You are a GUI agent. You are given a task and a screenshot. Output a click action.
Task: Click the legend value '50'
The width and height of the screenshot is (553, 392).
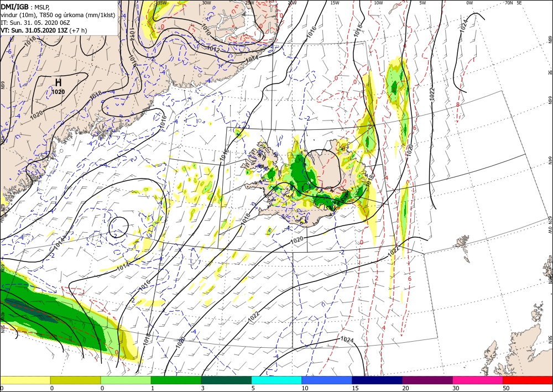[x=506, y=388]
